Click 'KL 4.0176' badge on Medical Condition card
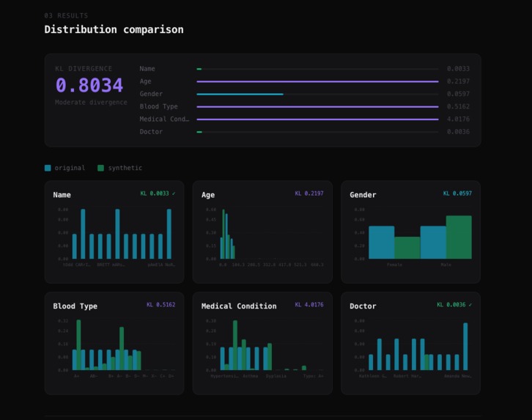This screenshot has height=420, width=532. (309, 305)
